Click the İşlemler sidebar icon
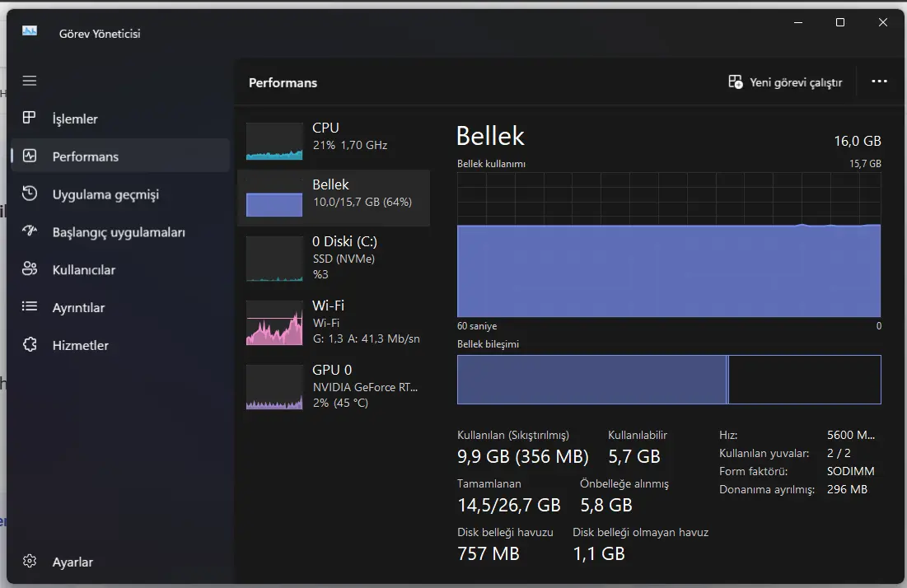This screenshot has width=907, height=588. click(30, 118)
